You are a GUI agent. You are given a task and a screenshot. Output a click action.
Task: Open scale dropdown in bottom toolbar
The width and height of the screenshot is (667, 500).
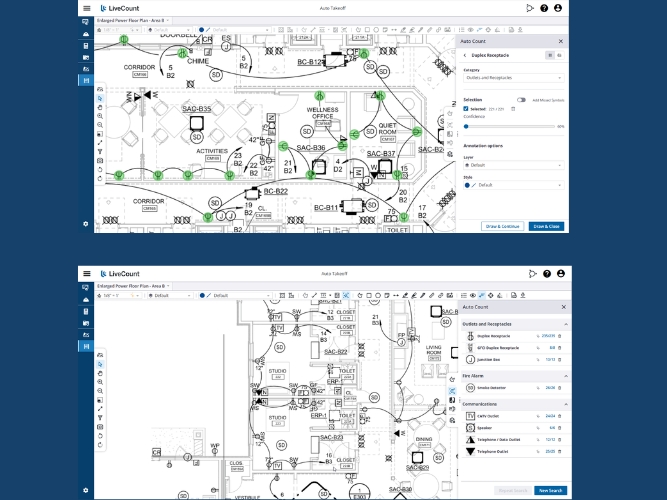pyautogui.click(x=119, y=295)
